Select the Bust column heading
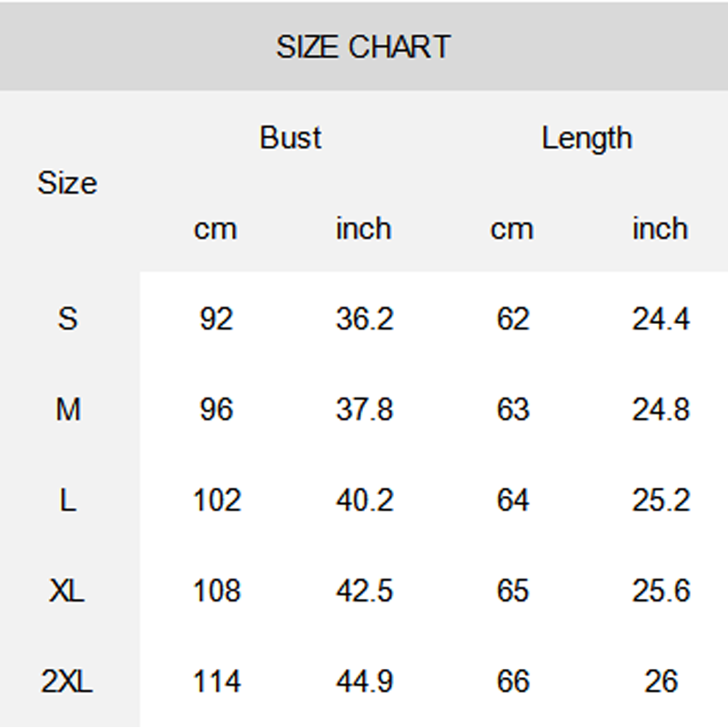 290,138
